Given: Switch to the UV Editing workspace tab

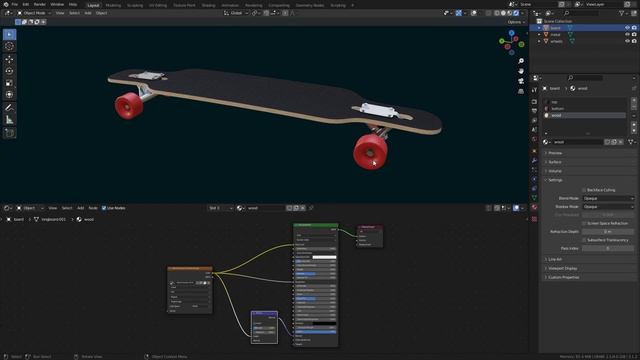Looking at the screenshot, I should pos(158,5).
